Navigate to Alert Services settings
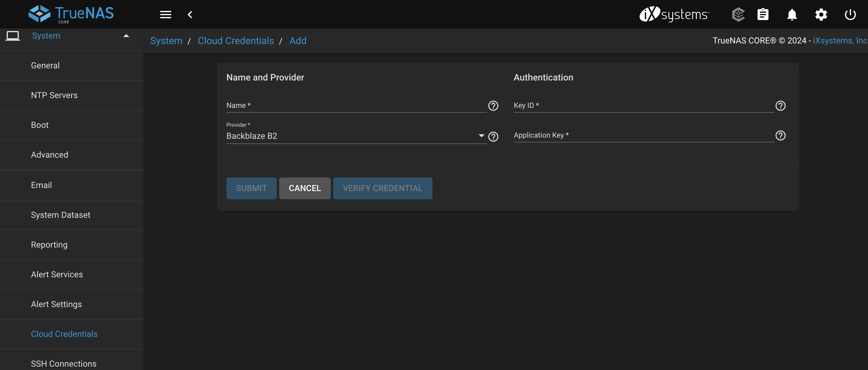The height and width of the screenshot is (370, 868). tap(57, 274)
